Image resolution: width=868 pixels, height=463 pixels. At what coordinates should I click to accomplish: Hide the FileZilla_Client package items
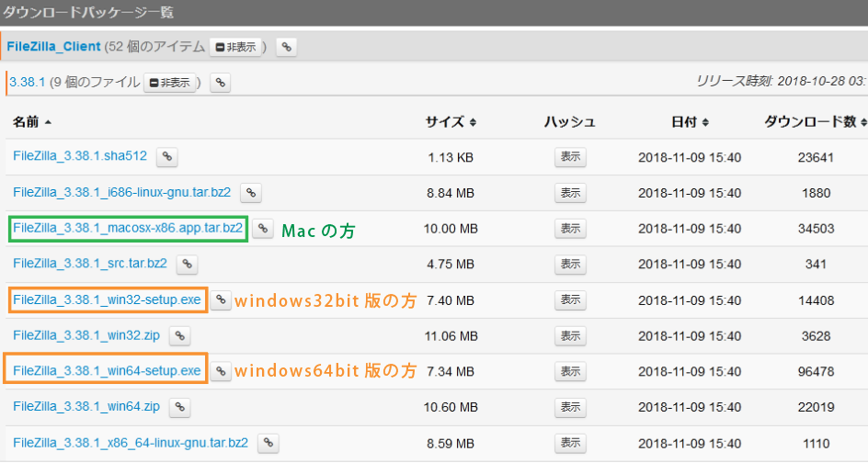[x=235, y=47]
